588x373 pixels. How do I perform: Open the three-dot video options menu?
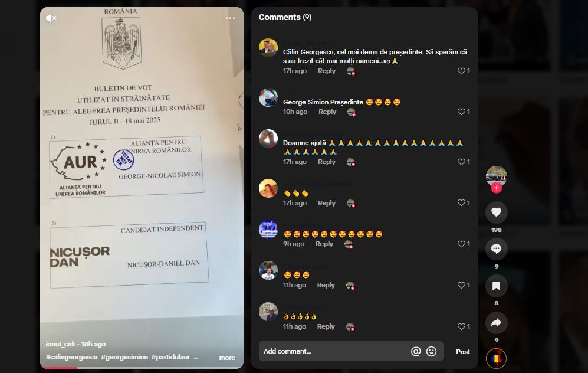tap(230, 18)
